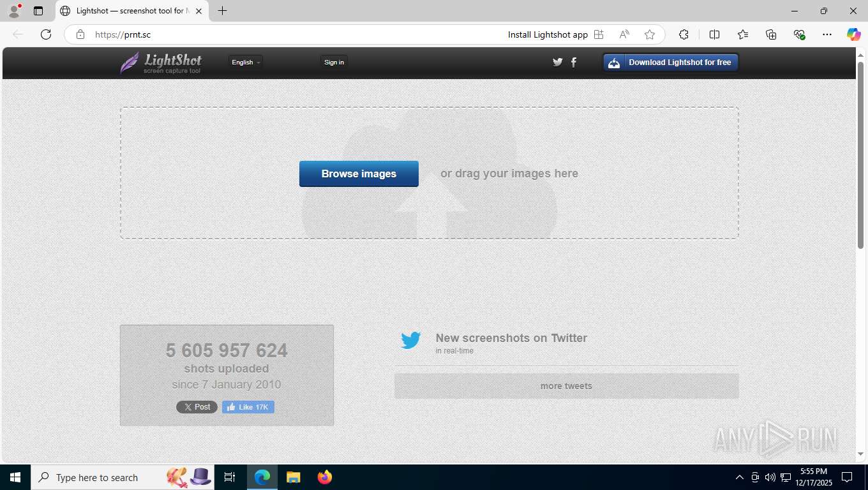
Task: Open the Favorites list in the toolbar
Action: tap(743, 34)
